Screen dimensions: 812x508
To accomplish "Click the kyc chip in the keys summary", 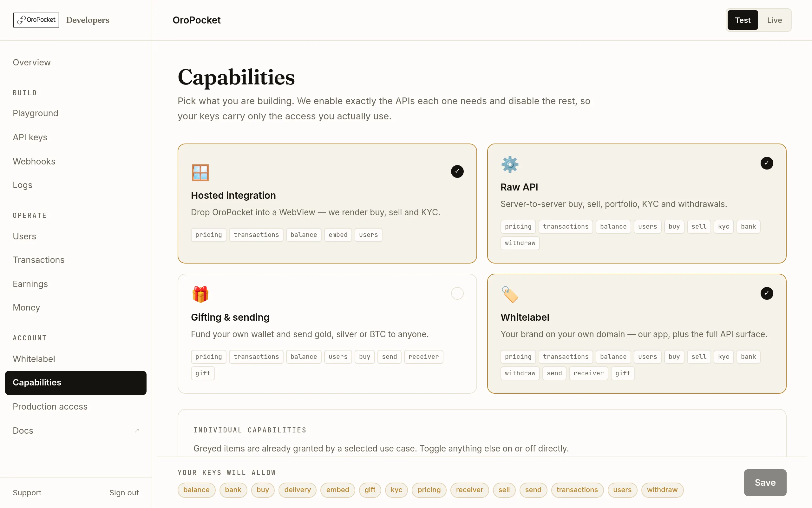I will tap(396, 490).
